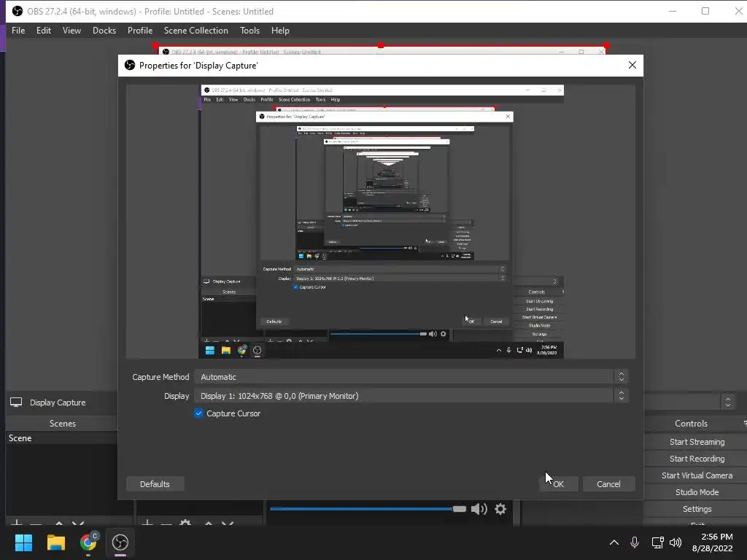Click the display capture preview thumbnail
The image size is (747, 560).
(381, 222)
